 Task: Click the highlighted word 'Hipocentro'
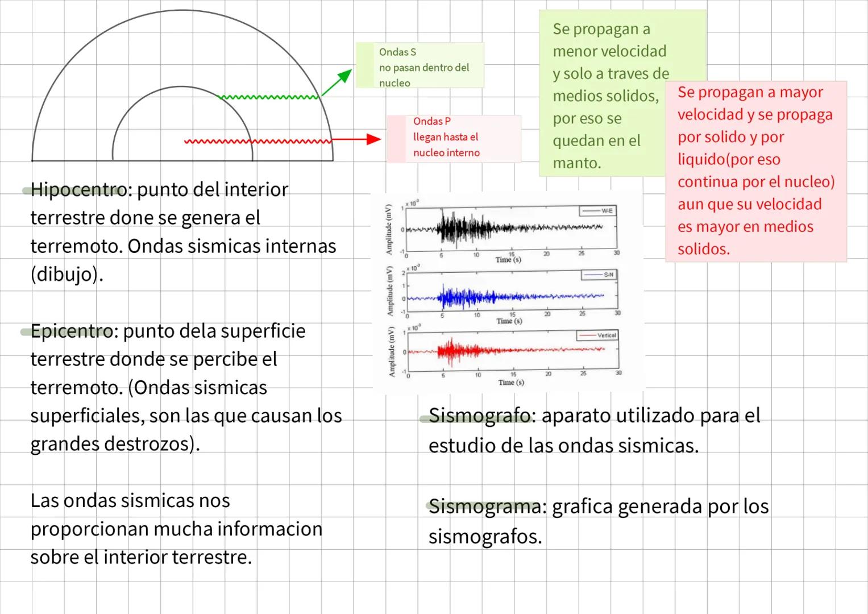80,190
